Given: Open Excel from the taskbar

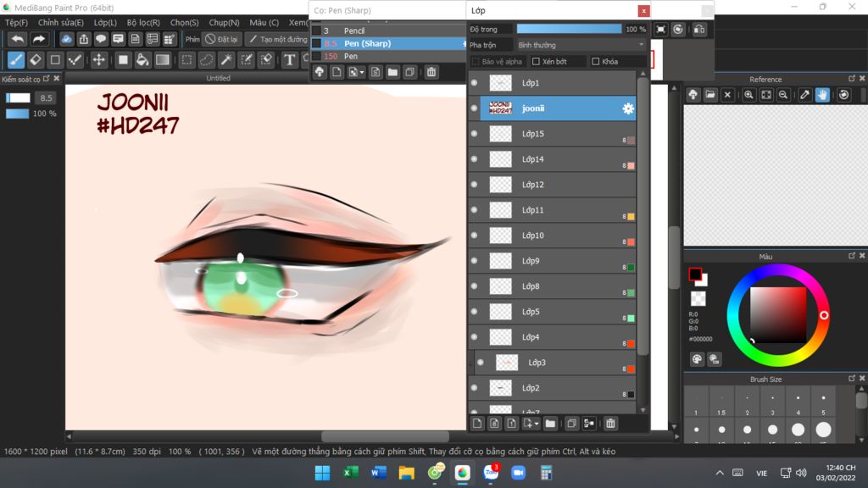Looking at the screenshot, I should tap(350, 473).
